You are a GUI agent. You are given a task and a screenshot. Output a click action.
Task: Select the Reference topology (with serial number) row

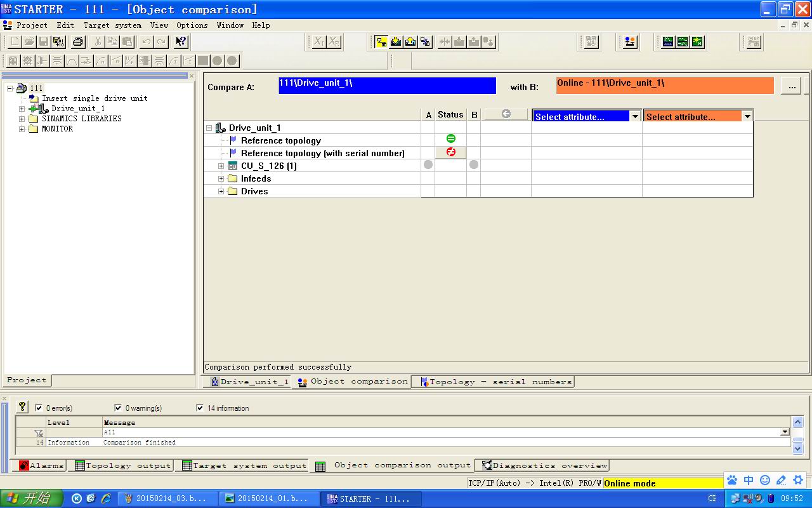[x=322, y=153]
